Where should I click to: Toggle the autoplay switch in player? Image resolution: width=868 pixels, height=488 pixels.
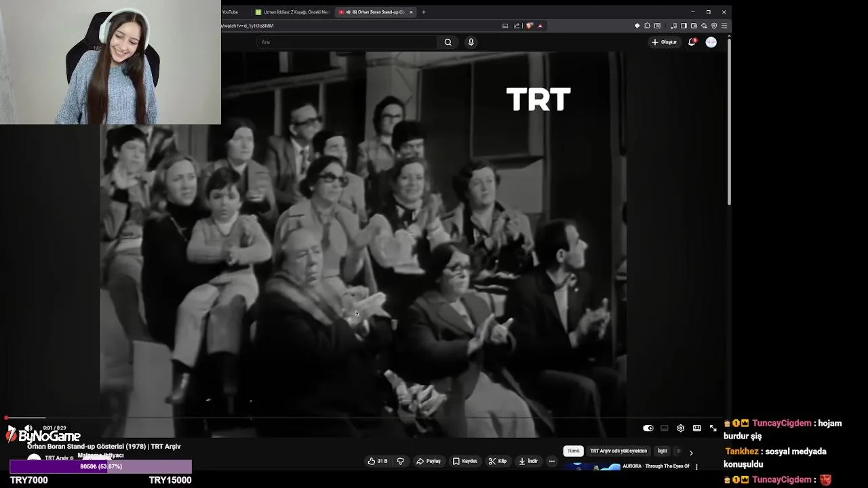[x=648, y=428]
